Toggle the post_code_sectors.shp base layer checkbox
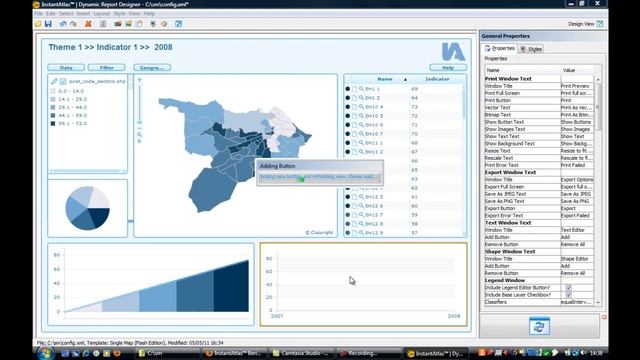Viewport: 640px width, 360px height. [x=63, y=81]
